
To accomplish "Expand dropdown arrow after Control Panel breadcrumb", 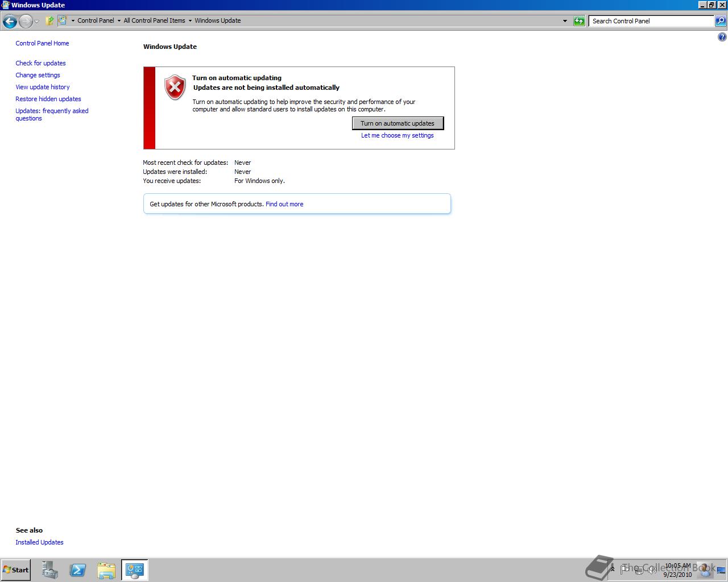I will (119, 21).
